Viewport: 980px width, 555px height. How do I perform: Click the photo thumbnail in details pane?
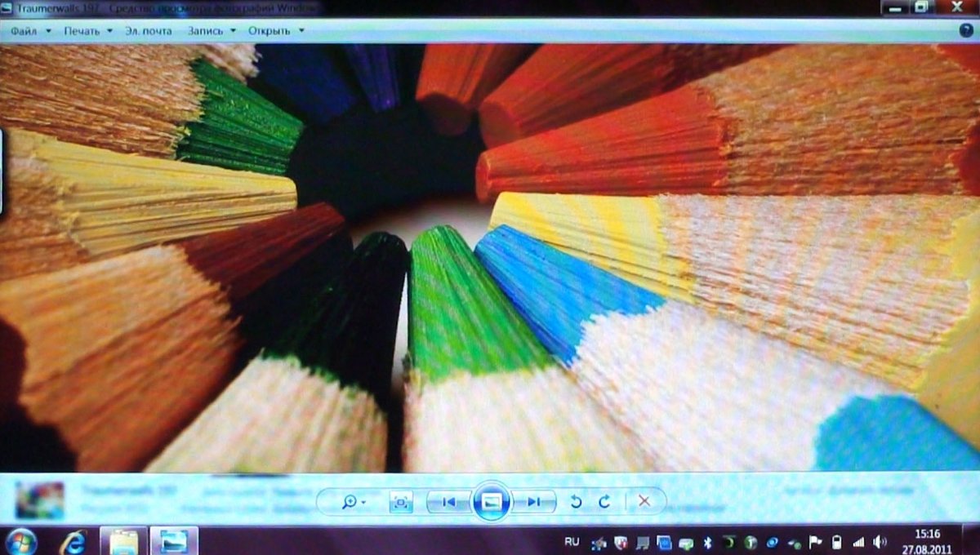click(39, 501)
